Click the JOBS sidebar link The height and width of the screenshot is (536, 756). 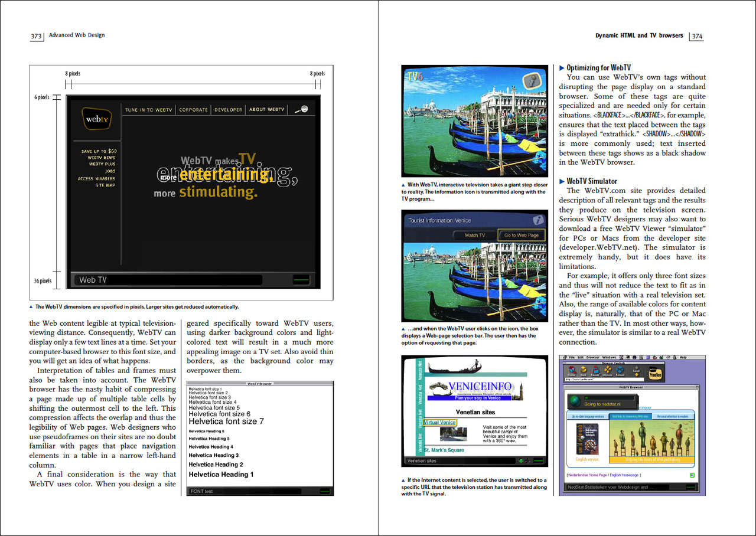(x=110, y=171)
